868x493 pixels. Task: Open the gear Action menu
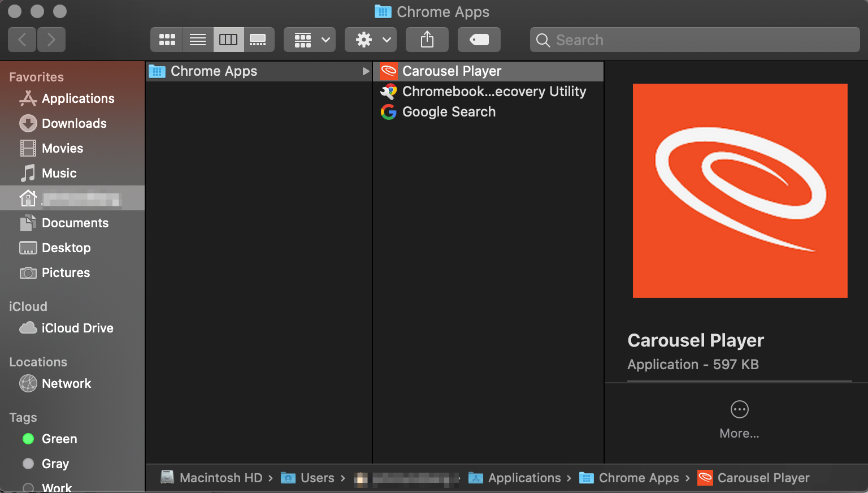coord(371,40)
